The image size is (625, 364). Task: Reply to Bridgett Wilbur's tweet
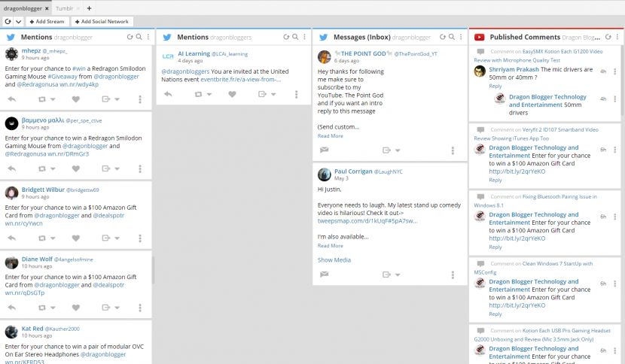point(12,238)
